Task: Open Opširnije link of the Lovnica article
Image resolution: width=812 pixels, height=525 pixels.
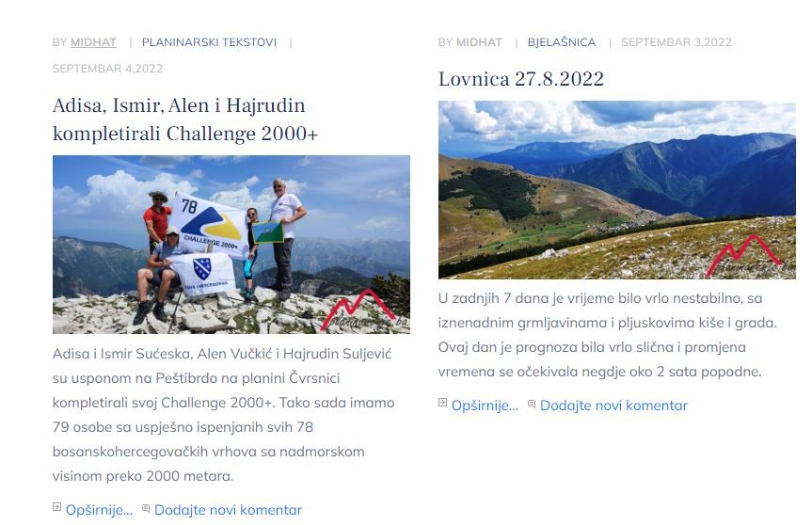Action: [485, 406]
